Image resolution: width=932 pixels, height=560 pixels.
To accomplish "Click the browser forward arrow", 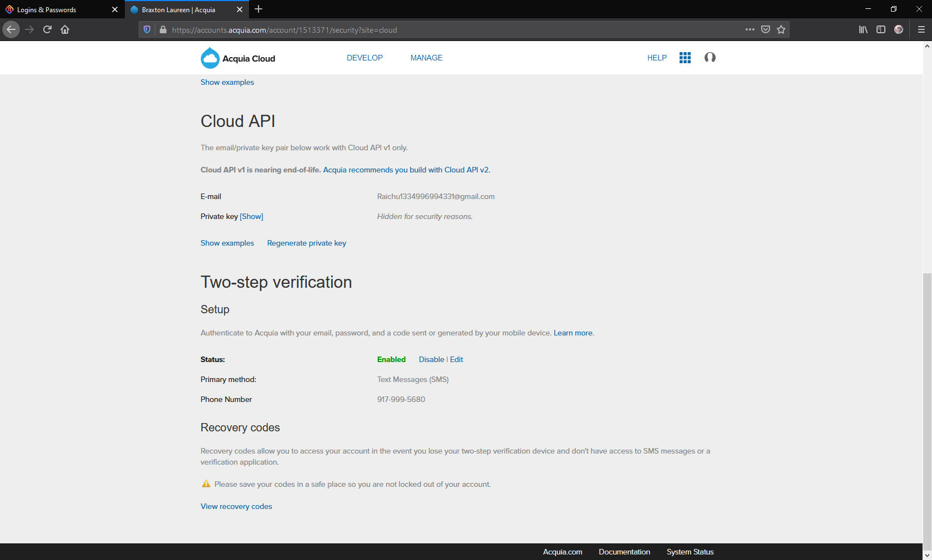I will click(x=29, y=29).
